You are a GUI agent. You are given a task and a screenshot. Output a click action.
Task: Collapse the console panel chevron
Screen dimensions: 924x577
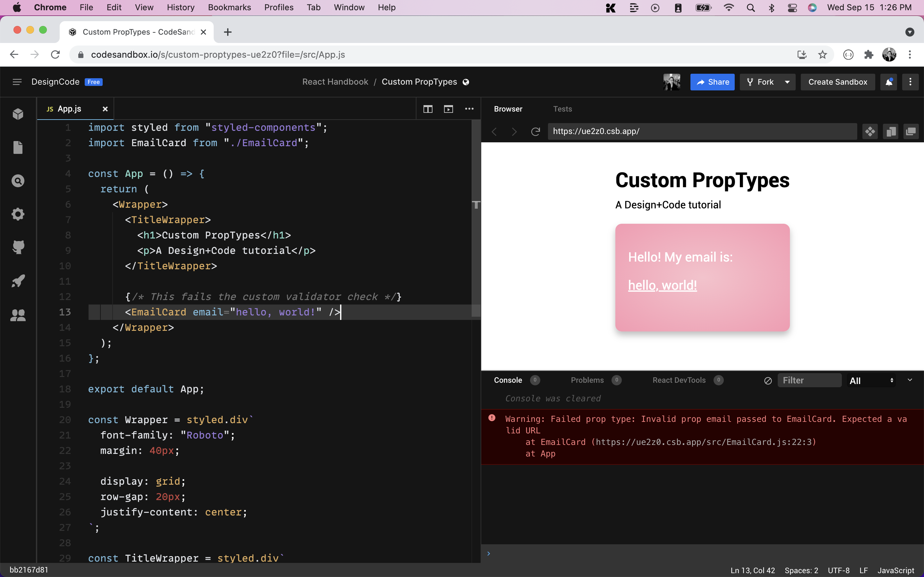point(910,380)
